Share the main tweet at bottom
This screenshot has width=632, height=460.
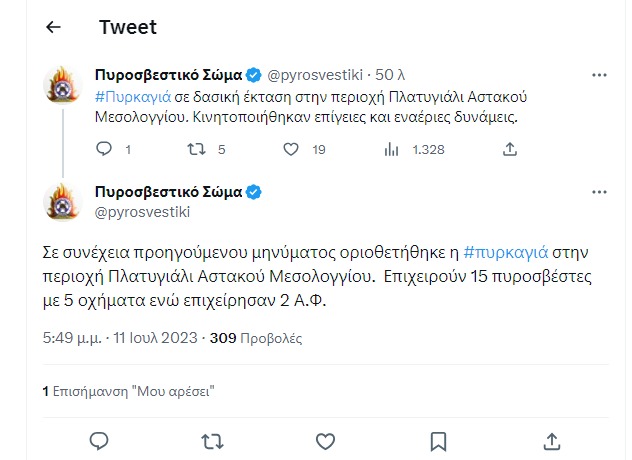[x=551, y=440]
